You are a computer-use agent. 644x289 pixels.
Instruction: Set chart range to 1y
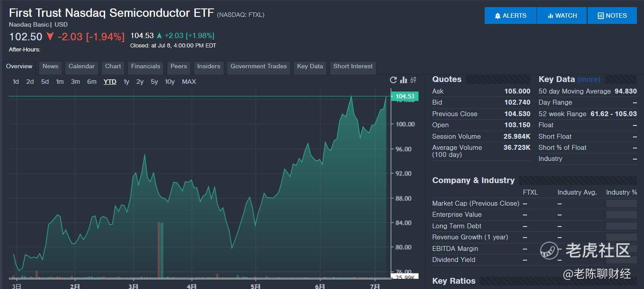(126, 82)
